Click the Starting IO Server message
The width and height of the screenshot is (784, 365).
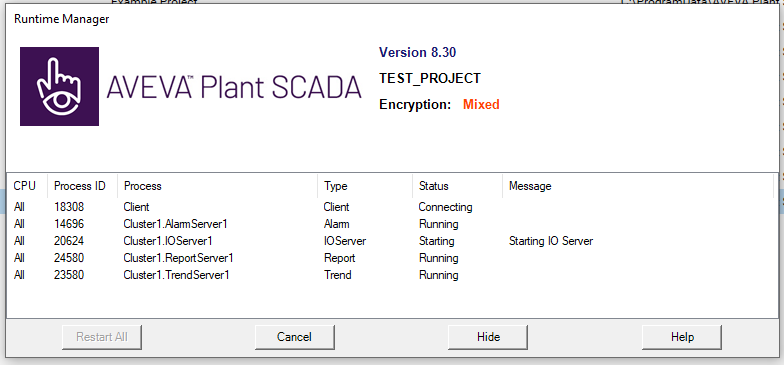[551, 241]
